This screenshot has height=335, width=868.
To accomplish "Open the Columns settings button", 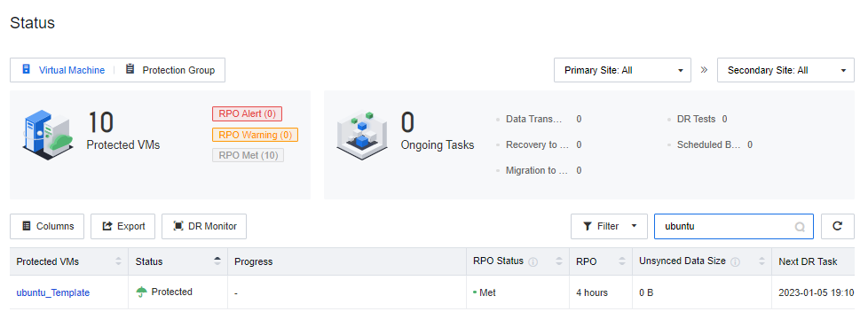I will tap(47, 226).
